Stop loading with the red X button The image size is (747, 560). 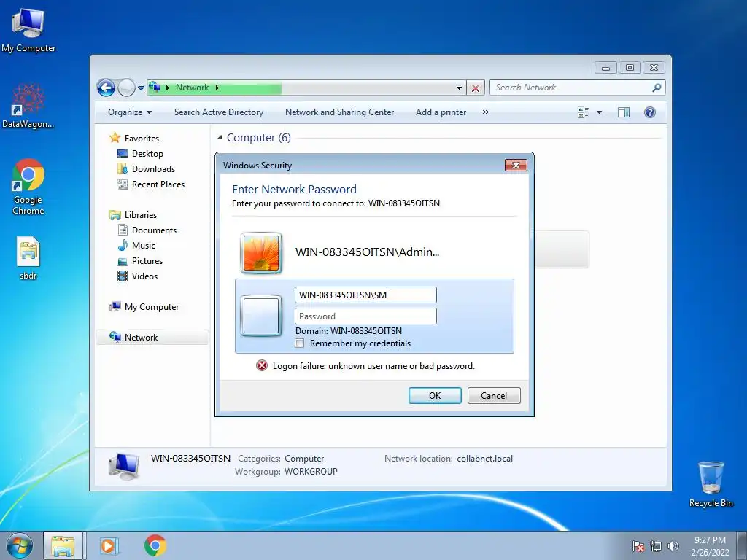click(x=476, y=88)
